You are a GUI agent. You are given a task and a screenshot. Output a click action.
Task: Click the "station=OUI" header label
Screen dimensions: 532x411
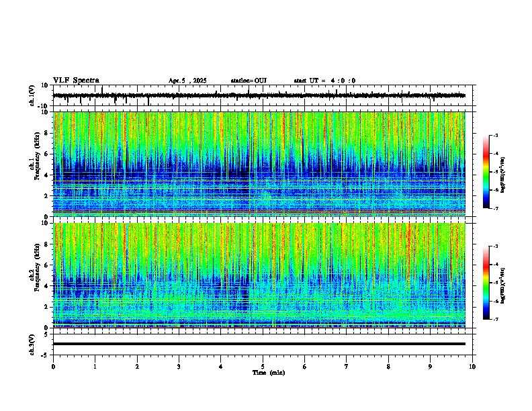point(249,81)
